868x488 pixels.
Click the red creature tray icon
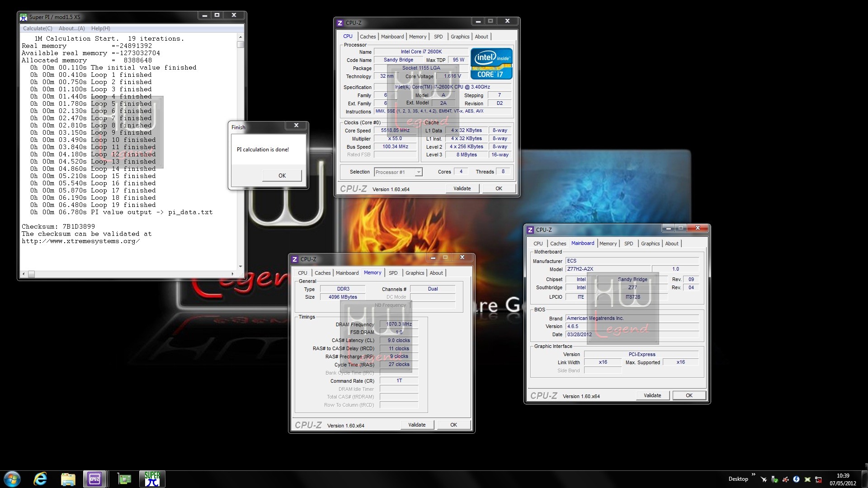[x=785, y=479]
